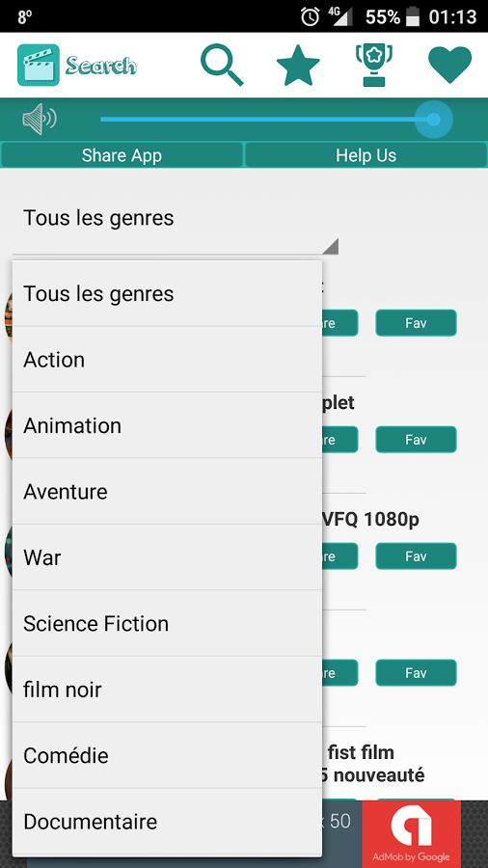
Task: Click the Share App button
Action: (122, 155)
